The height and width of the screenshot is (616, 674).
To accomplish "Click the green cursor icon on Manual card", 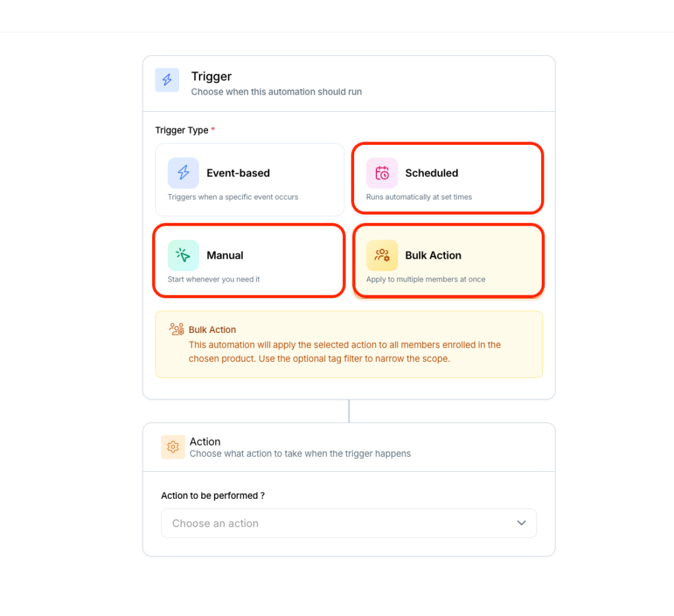I will (182, 255).
